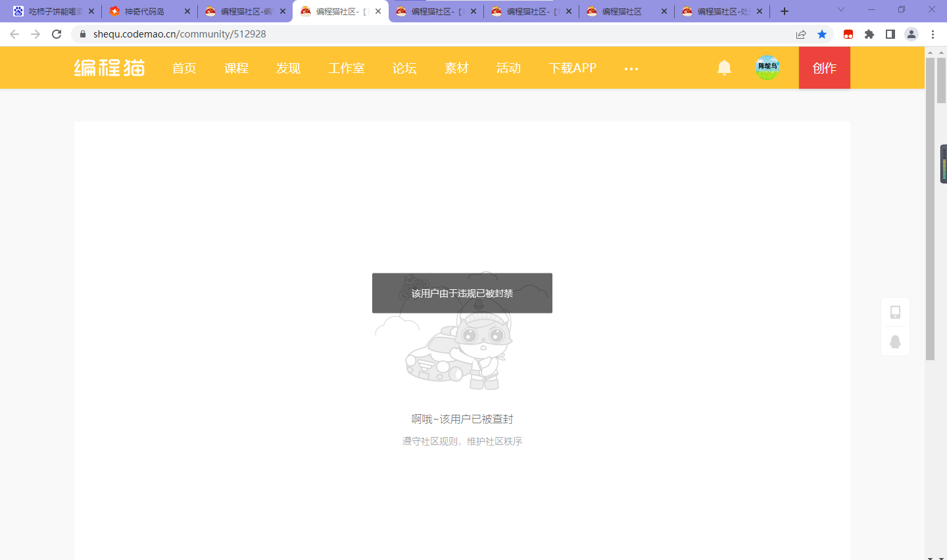Open the Chrome three-dot menu

click(933, 34)
